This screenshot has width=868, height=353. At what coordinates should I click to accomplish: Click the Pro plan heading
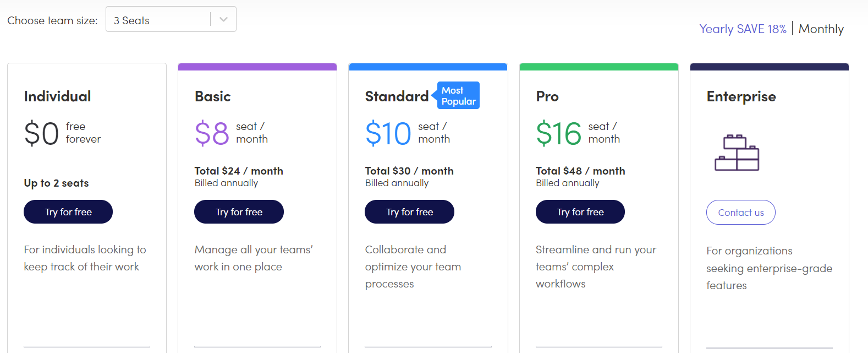tap(547, 96)
